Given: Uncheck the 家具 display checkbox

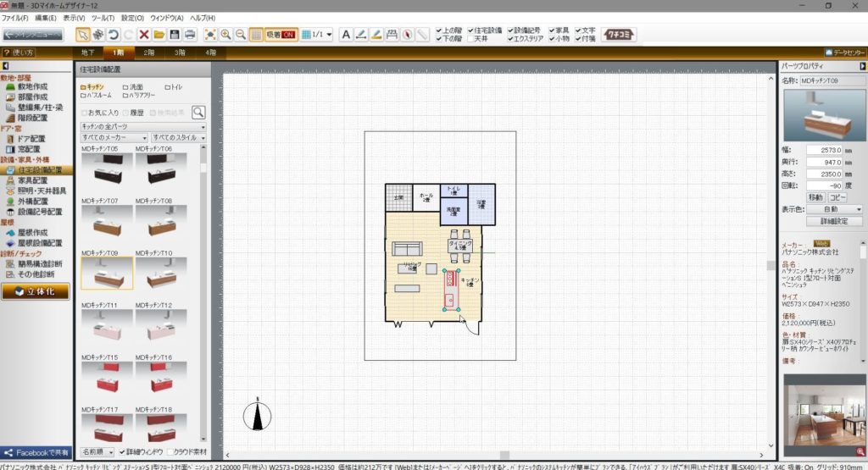Looking at the screenshot, I should coord(553,30).
